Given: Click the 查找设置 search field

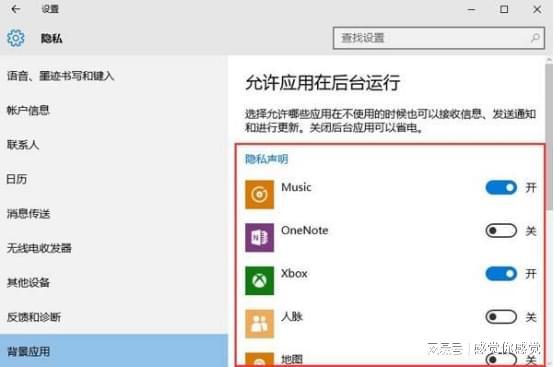Looking at the screenshot, I should pos(438,38).
